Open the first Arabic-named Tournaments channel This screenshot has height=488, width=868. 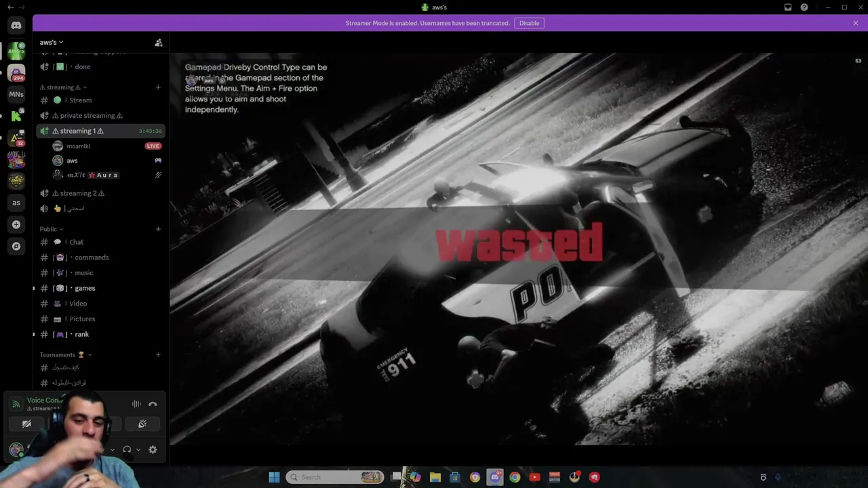click(x=100, y=367)
